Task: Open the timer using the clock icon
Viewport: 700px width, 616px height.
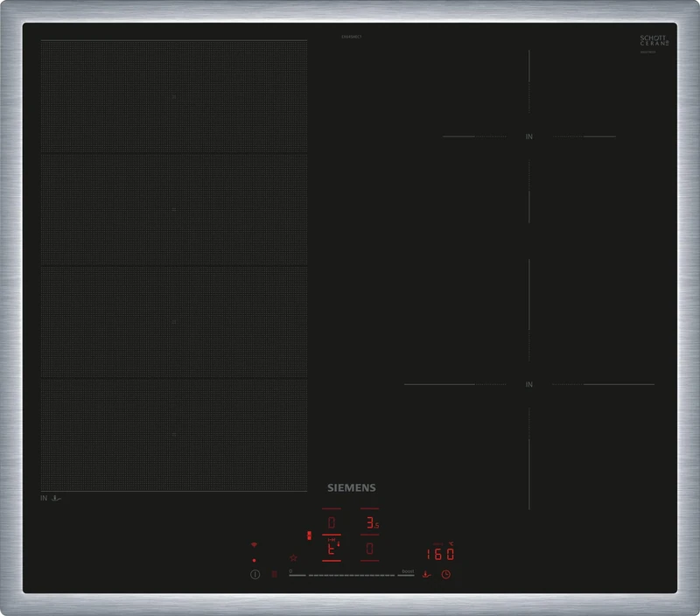Action: click(x=445, y=573)
